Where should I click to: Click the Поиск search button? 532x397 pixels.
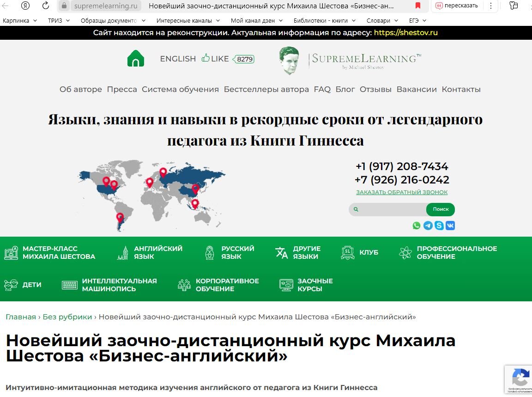click(441, 209)
